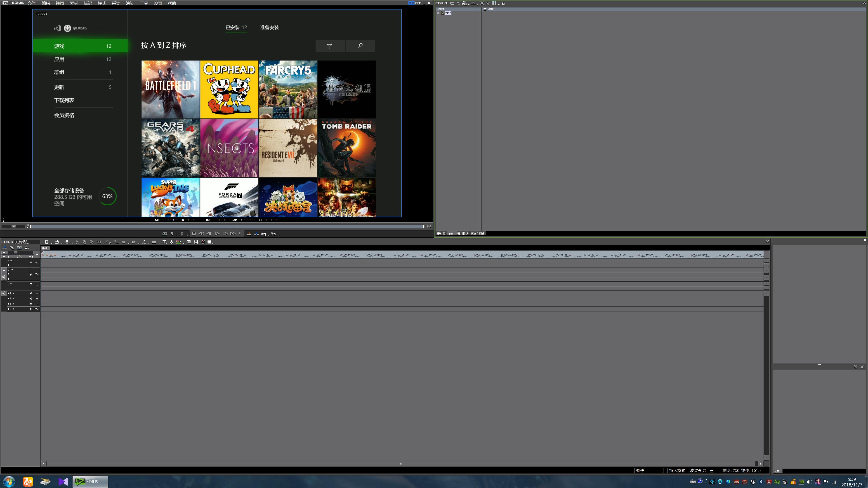The image size is (868, 488).
Task: Open the Vectorscope color wheel icon
Action: (203, 242)
